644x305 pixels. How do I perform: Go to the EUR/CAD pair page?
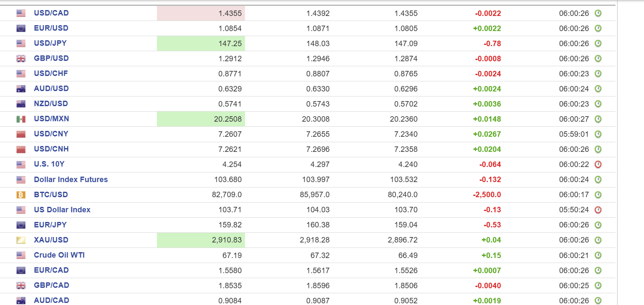(x=51, y=270)
